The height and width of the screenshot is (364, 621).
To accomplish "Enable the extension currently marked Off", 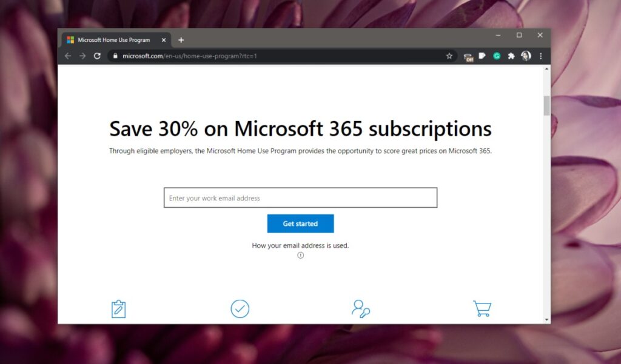I will [x=468, y=56].
